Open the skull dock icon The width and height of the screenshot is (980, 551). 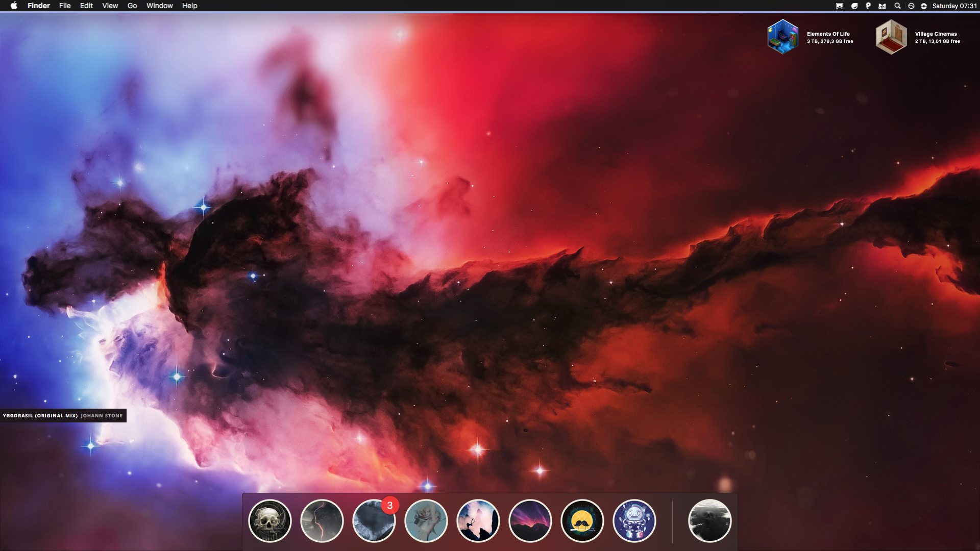270,521
